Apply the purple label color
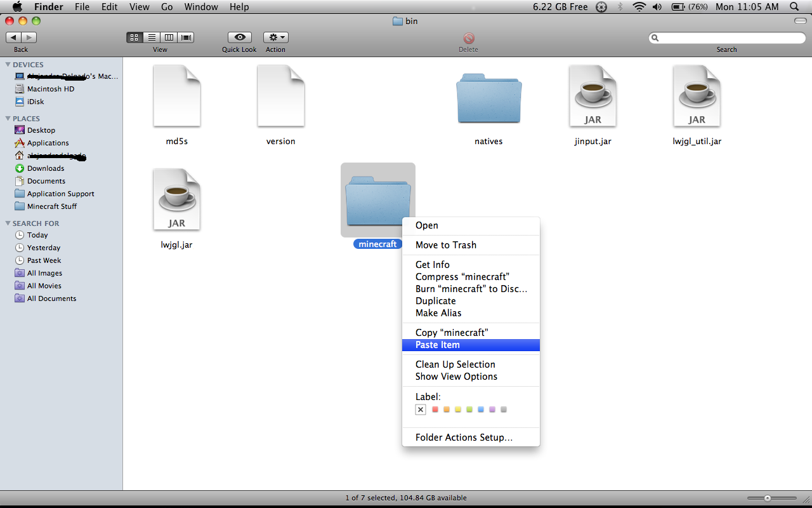The height and width of the screenshot is (508, 812). 492,410
